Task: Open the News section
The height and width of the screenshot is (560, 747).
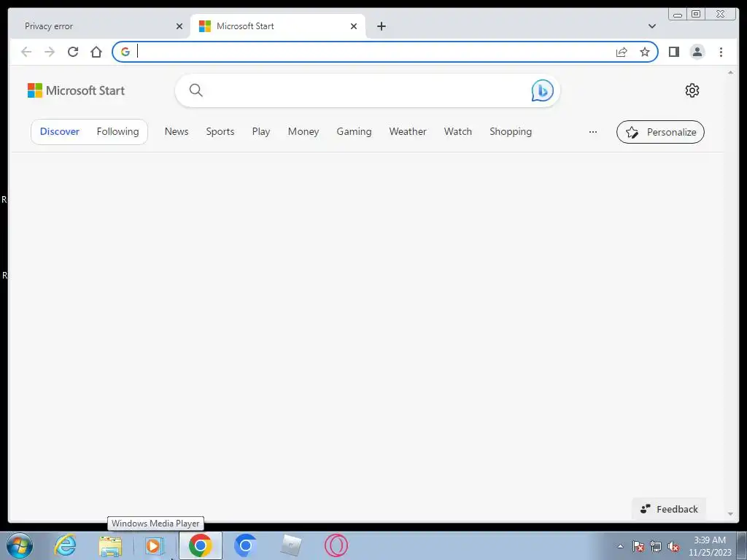Action: [x=177, y=131]
